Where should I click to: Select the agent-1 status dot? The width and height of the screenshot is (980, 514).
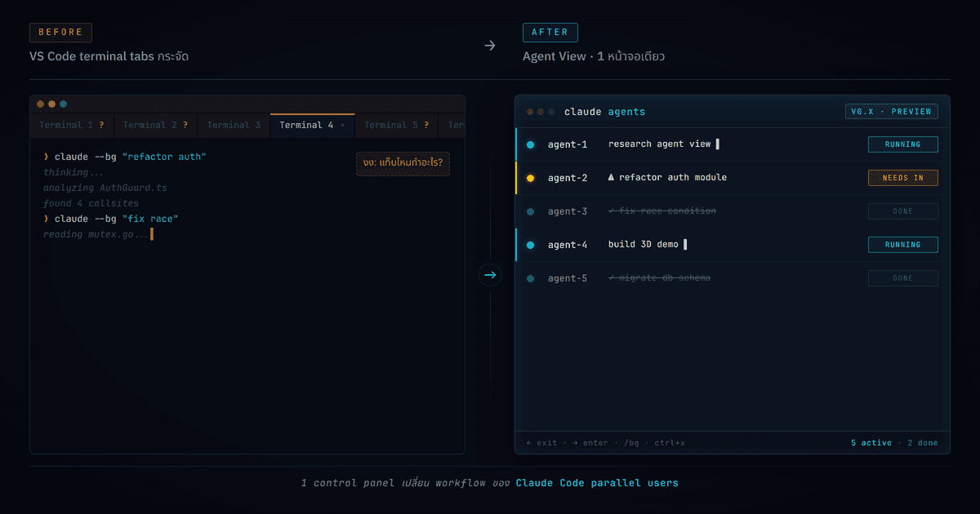[530, 144]
